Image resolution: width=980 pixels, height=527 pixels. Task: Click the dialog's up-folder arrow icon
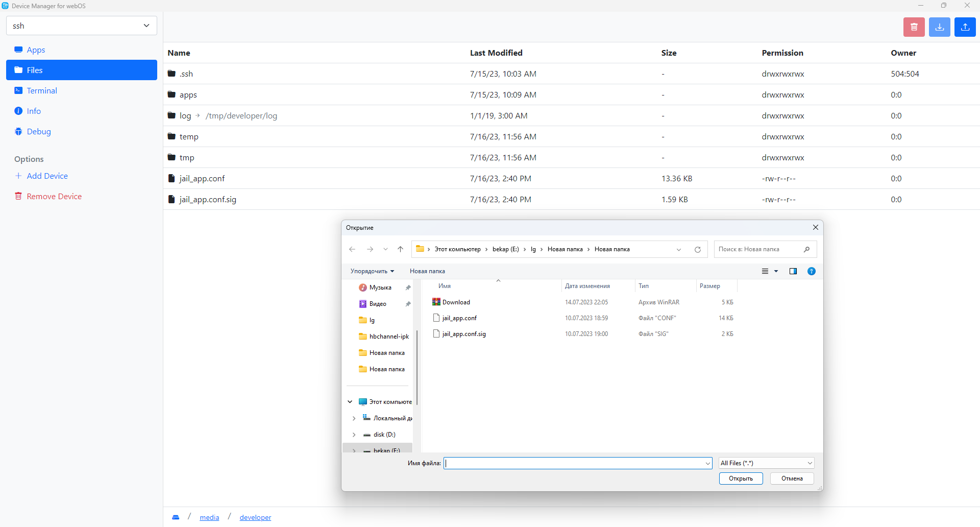(400, 249)
